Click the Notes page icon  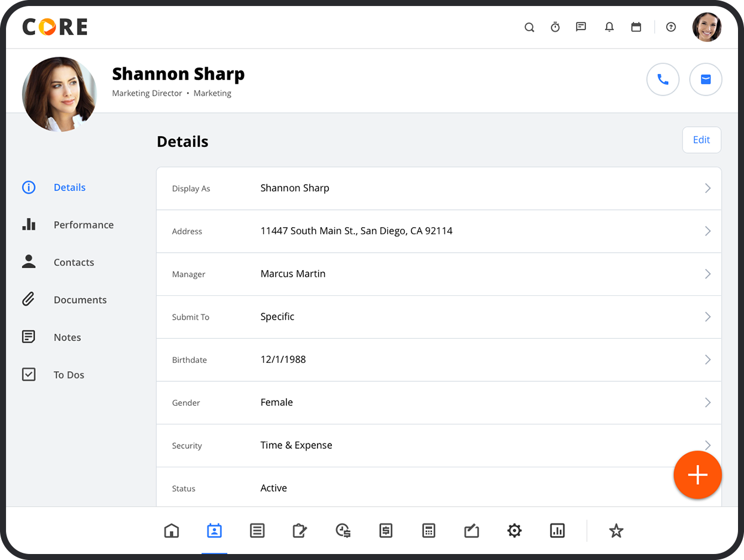coord(29,336)
